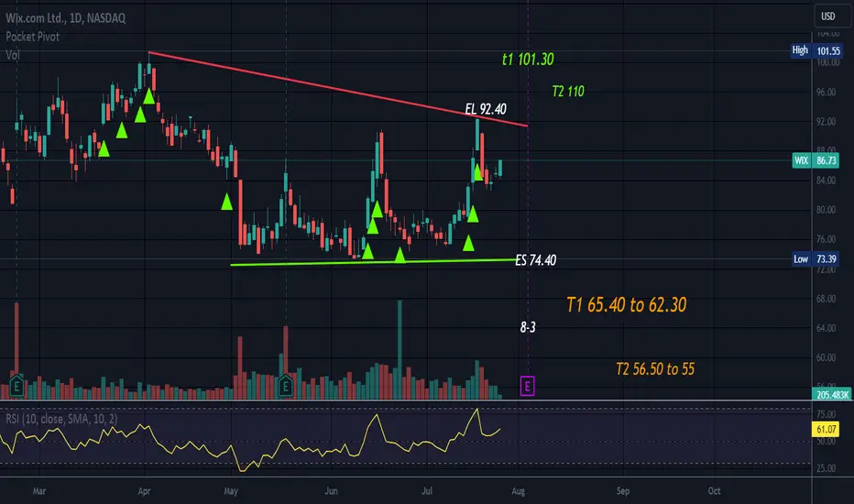Click the 80.00 price scale value
Screen dimensions: 854x504
click(826, 210)
